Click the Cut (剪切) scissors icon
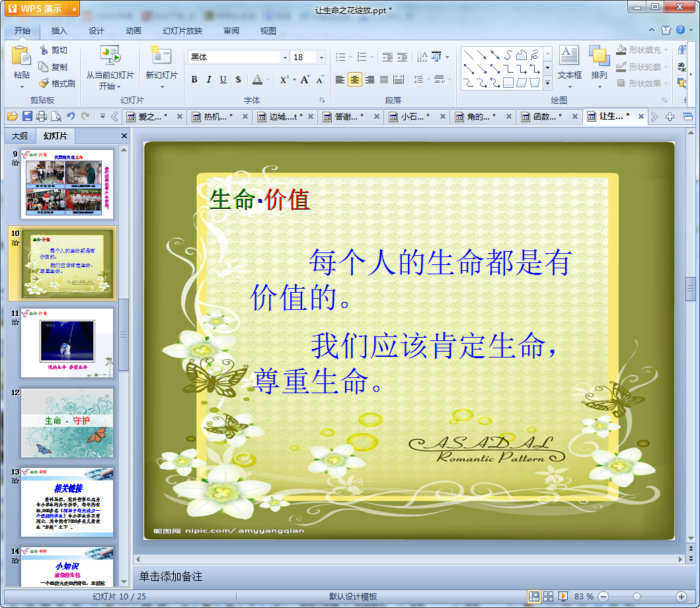Screen dimensions: 700x608 coord(44,50)
